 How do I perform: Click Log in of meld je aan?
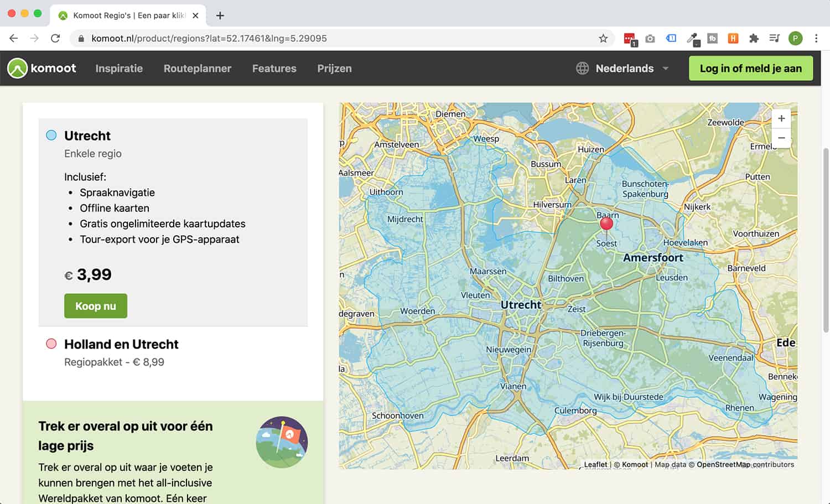(x=751, y=68)
